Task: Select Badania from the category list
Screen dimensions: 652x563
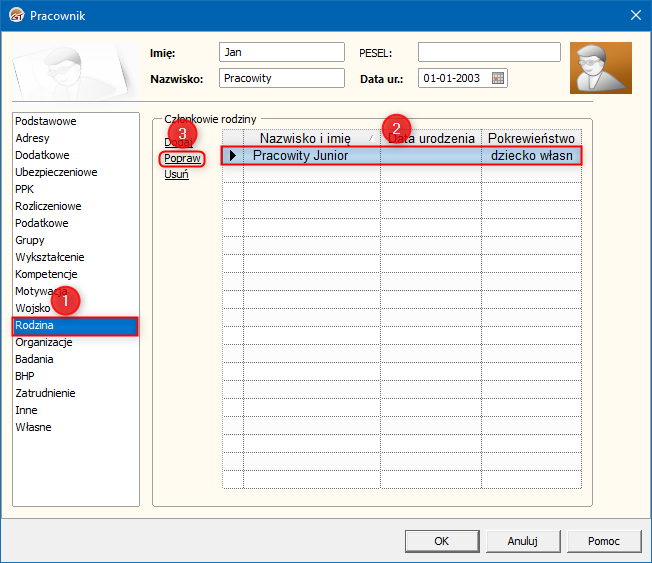Action: pyautogui.click(x=35, y=359)
